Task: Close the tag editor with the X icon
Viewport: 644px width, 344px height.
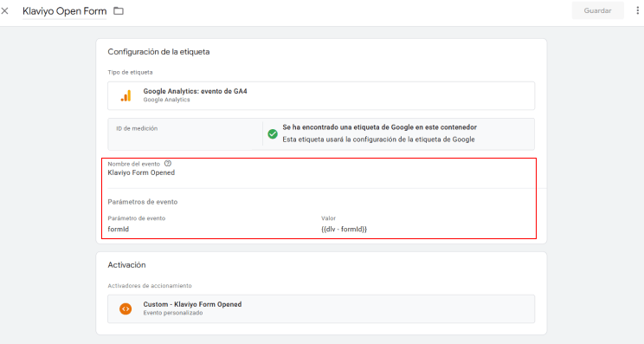Action: [x=5, y=11]
